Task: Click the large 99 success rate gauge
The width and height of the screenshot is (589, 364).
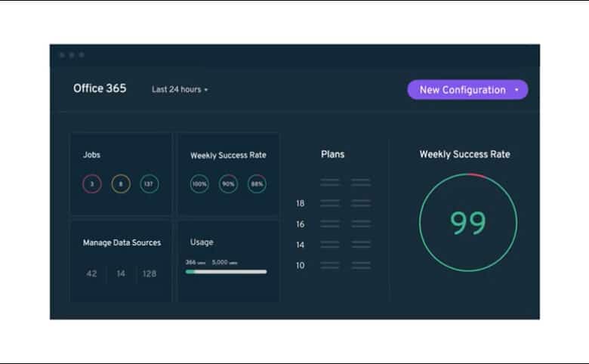Action: (x=468, y=222)
